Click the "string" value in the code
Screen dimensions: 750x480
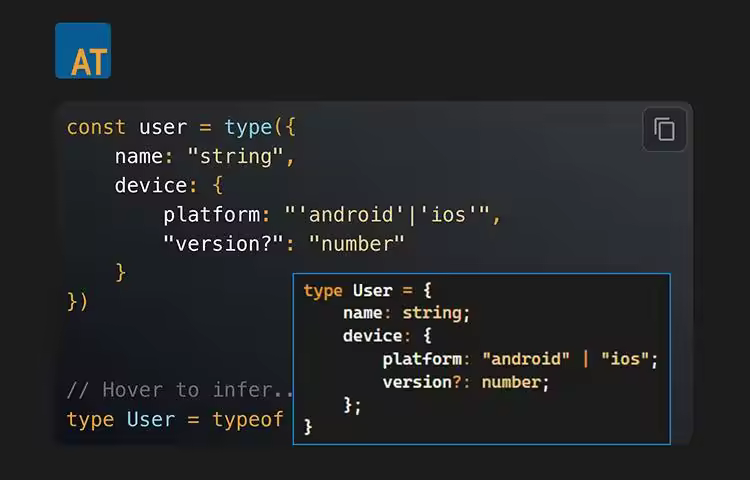click(235, 157)
